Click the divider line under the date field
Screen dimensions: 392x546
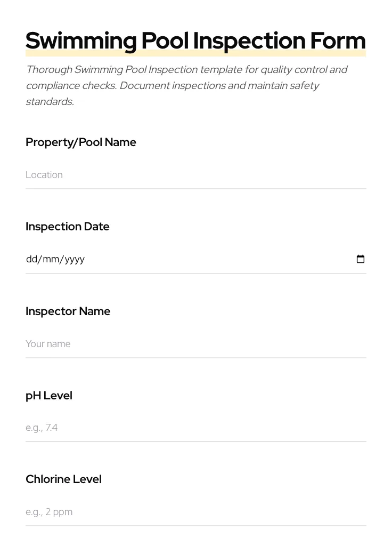point(195,274)
